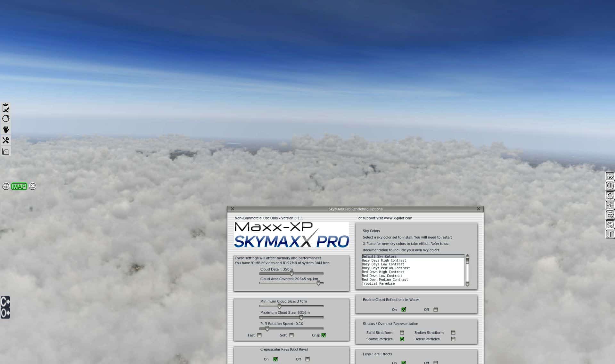Open the clipboard checklist icon
Image resolution: width=615 pixels, height=364 pixels.
pos(6,108)
